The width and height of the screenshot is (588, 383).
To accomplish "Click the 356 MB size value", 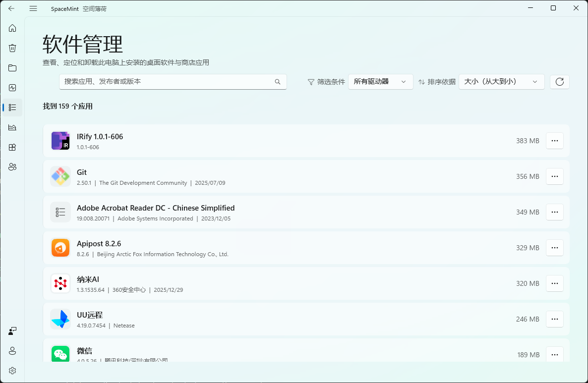I will [528, 176].
